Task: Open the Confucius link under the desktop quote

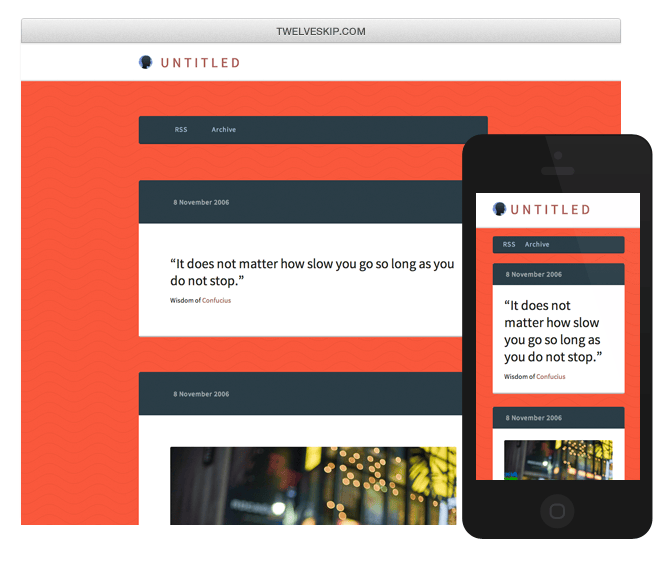Action: 217,300
